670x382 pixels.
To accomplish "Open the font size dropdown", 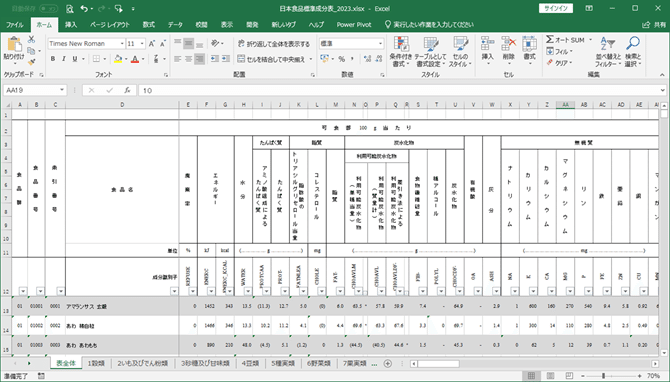I will coord(142,44).
